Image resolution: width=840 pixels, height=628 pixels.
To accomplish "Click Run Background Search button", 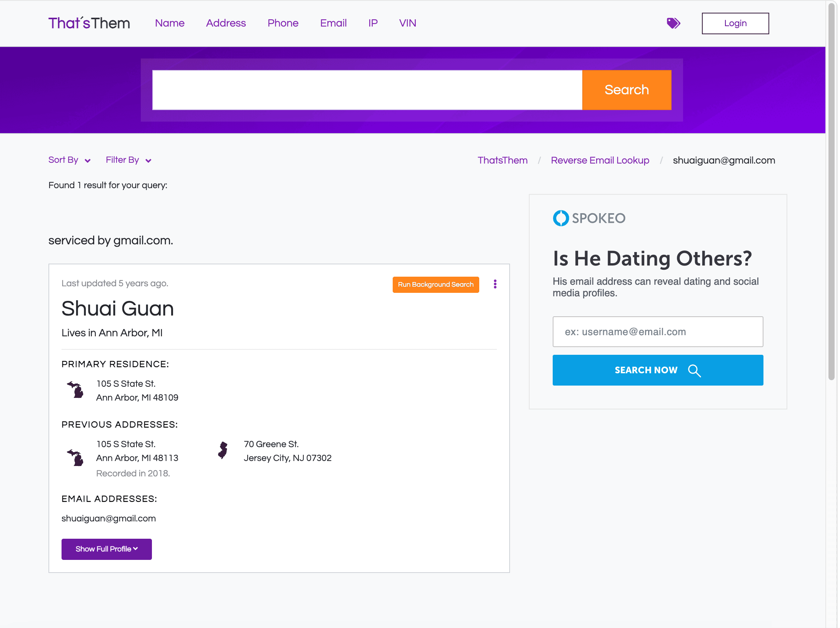I will pyautogui.click(x=435, y=285).
